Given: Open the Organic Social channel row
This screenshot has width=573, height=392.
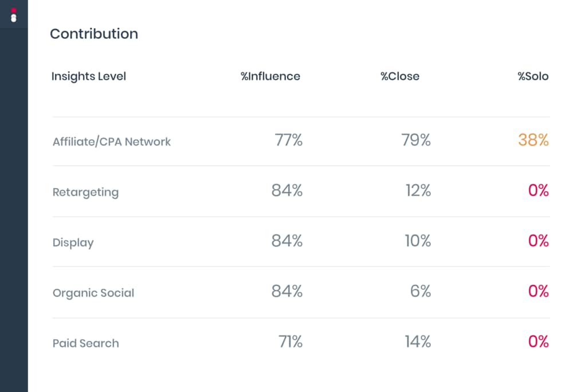Looking at the screenshot, I should tap(93, 293).
